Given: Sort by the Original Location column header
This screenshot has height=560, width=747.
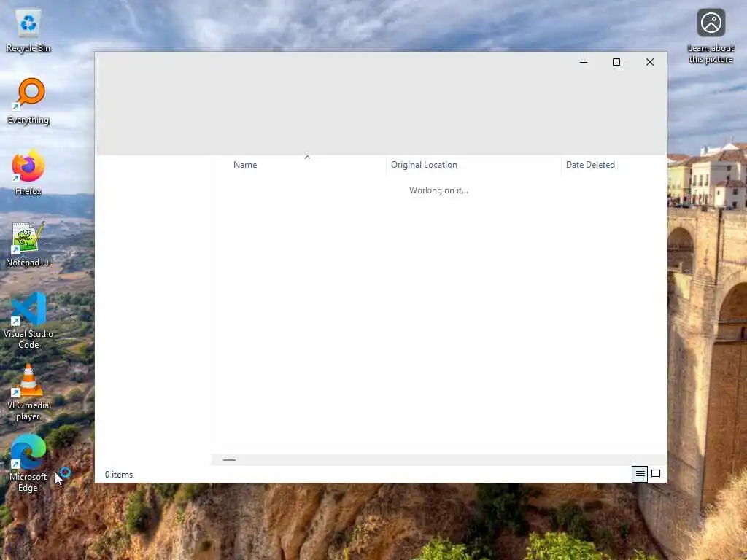Looking at the screenshot, I should tap(473, 165).
